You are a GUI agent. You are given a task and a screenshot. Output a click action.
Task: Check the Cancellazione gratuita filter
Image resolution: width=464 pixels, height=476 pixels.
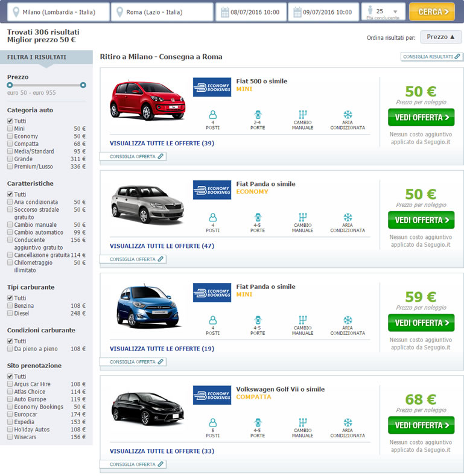pos(10,255)
